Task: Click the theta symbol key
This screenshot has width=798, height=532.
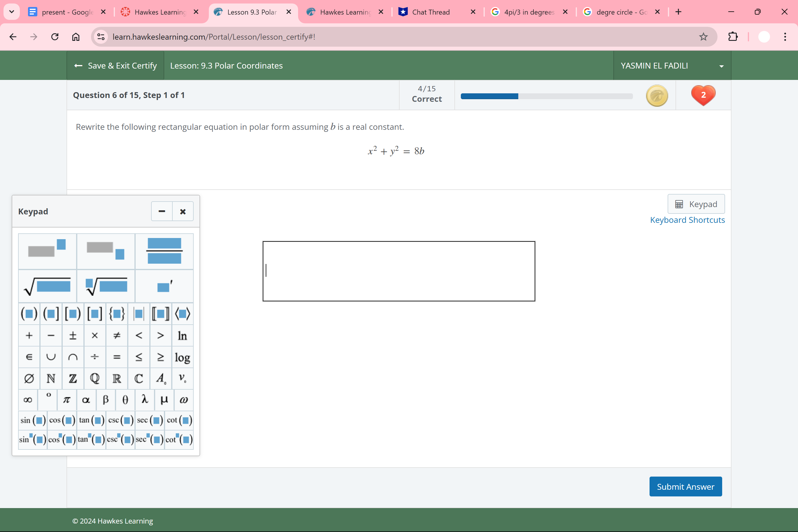Action: [125, 400]
